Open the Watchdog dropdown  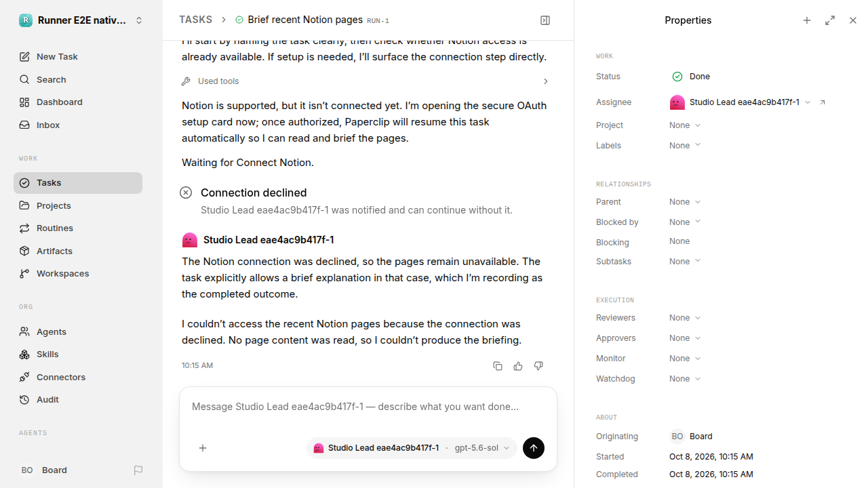tap(685, 379)
